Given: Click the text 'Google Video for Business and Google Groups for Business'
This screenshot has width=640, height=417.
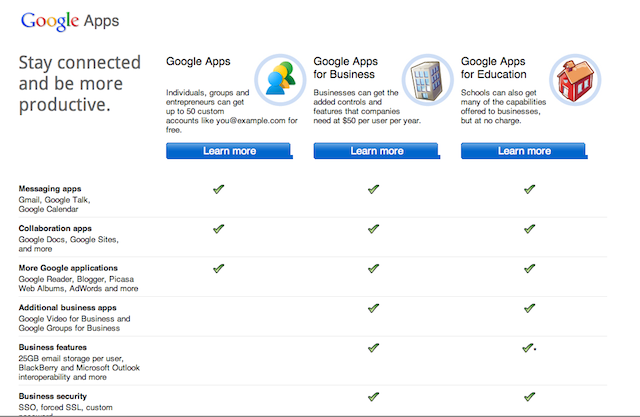Looking at the screenshot, I should click(74, 323).
